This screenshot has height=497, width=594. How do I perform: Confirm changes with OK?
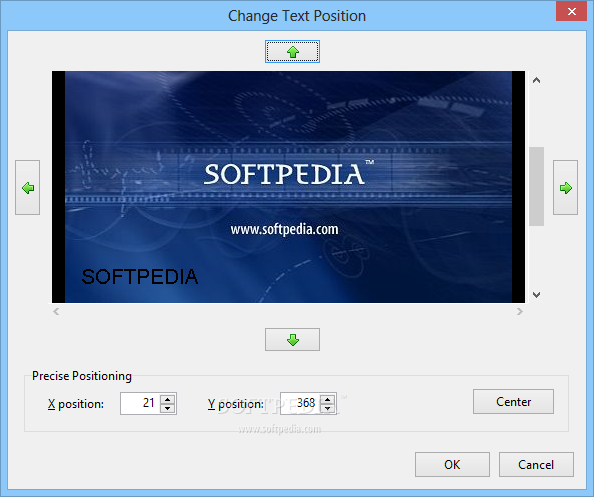tap(452, 464)
